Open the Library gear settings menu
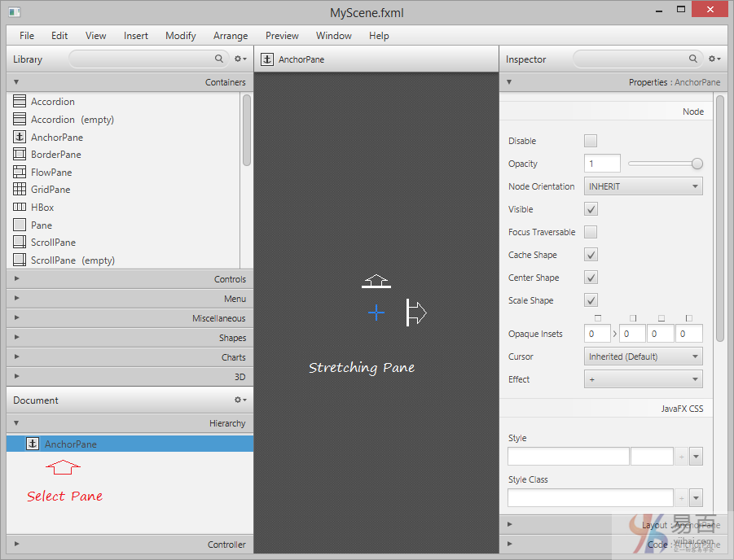The image size is (734, 560). 240,59
